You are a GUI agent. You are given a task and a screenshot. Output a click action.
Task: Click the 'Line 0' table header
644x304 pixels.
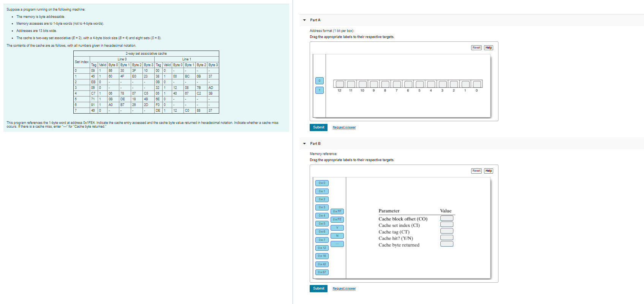click(122, 59)
